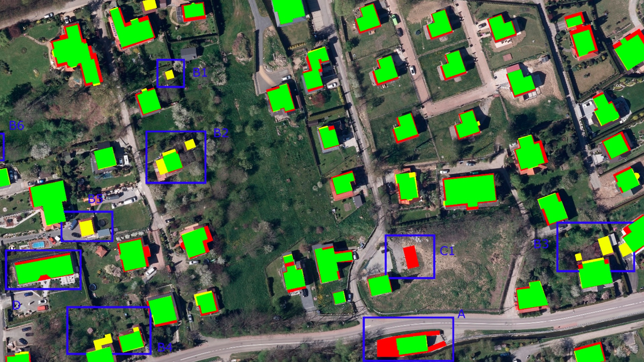The image size is (644, 362).
Task: Select the long green building mask above label D
Action: click(45, 268)
